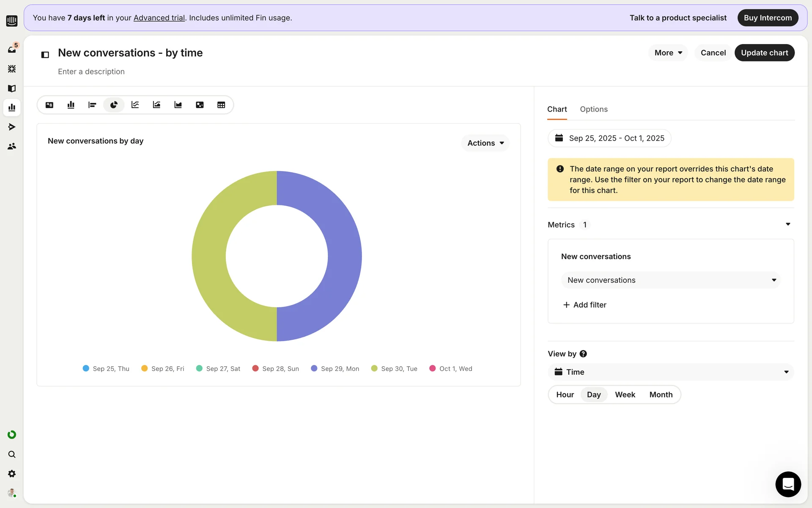This screenshot has width=812, height=508.
Task: Expand the Actions dropdown on chart
Action: (485, 143)
